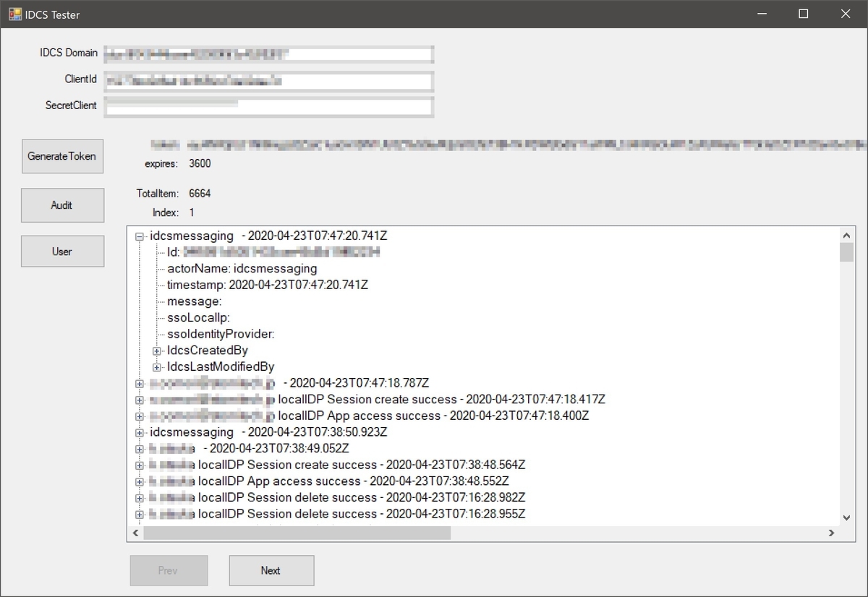Click the horizontal scrollbar left arrow
This screenshot has height=597, width=868.
pyautogui.click(x=135, y=533)
